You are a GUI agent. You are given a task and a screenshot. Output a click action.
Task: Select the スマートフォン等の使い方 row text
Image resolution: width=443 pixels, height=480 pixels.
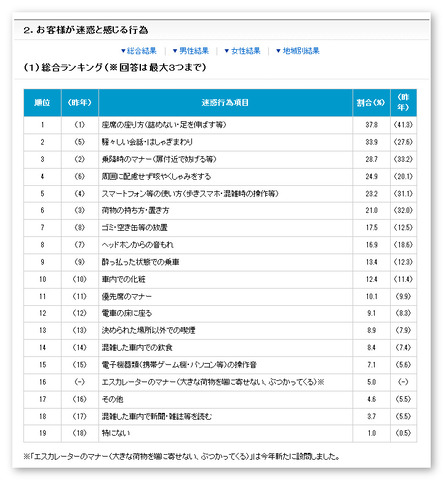(x=190, y=193)
